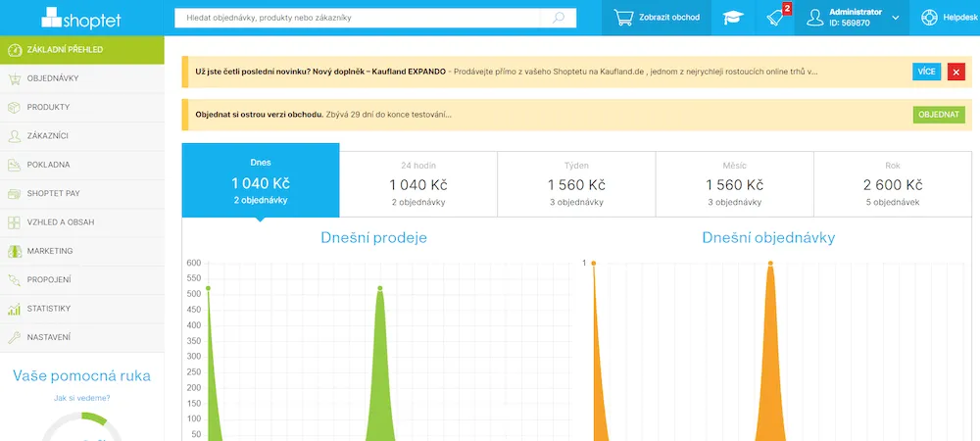This screenshot has height=441, width=980.
Task: Click the search magnifier icon
Action: click(x=559, y=18)
